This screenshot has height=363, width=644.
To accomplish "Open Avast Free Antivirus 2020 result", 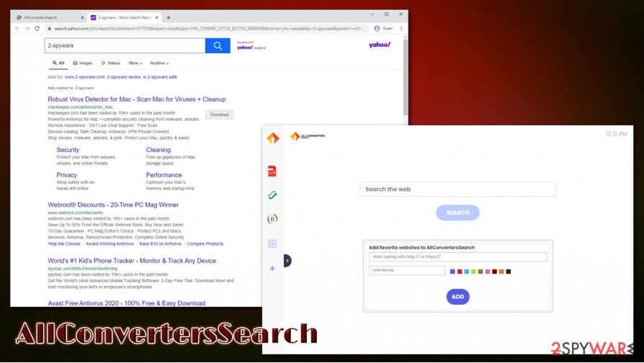I will pyautogui.click(x=127, y=303).
